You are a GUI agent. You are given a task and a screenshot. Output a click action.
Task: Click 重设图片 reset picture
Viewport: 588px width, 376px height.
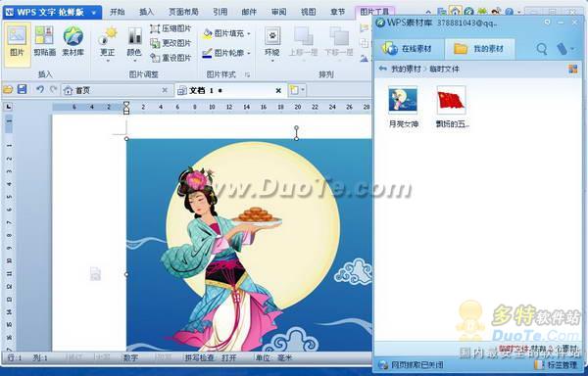(x=171, y=58)
